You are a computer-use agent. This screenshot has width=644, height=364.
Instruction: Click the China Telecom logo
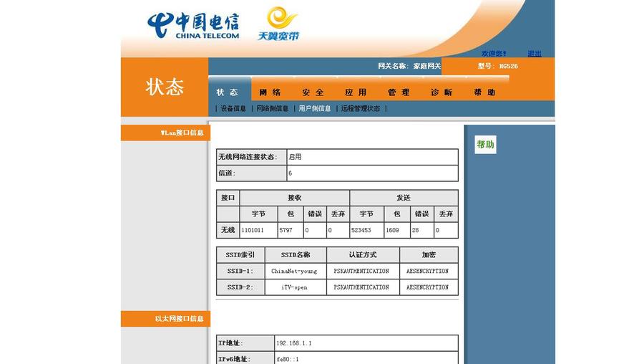pyautogui.click(x=193, y=26)
